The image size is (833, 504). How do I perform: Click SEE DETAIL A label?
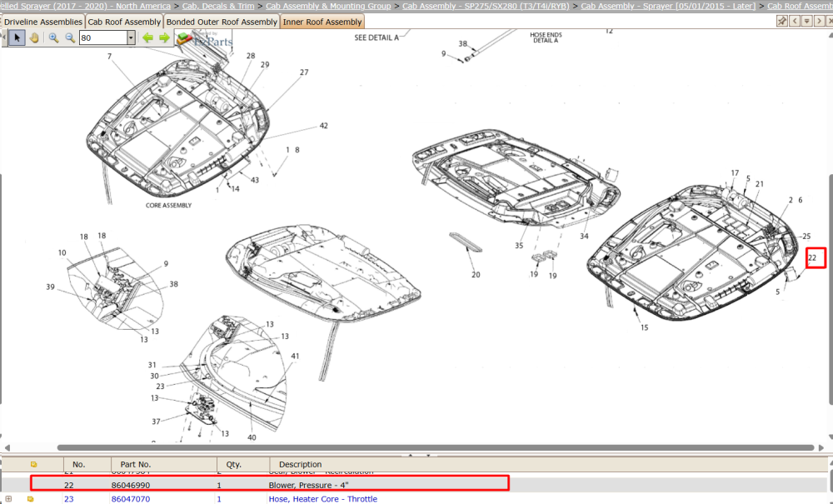377,37
